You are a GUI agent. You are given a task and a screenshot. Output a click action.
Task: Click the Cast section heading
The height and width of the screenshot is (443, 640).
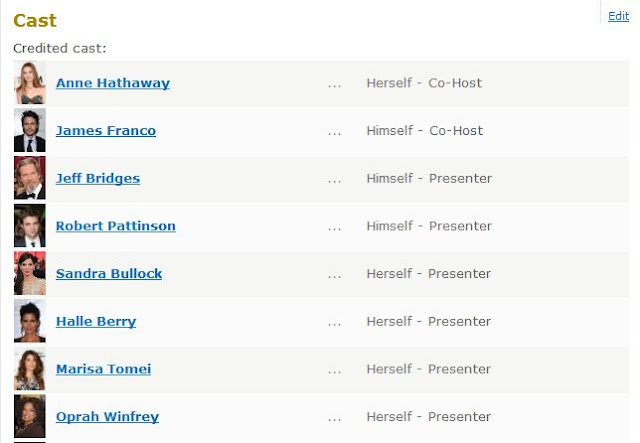[x=35, y=20]
